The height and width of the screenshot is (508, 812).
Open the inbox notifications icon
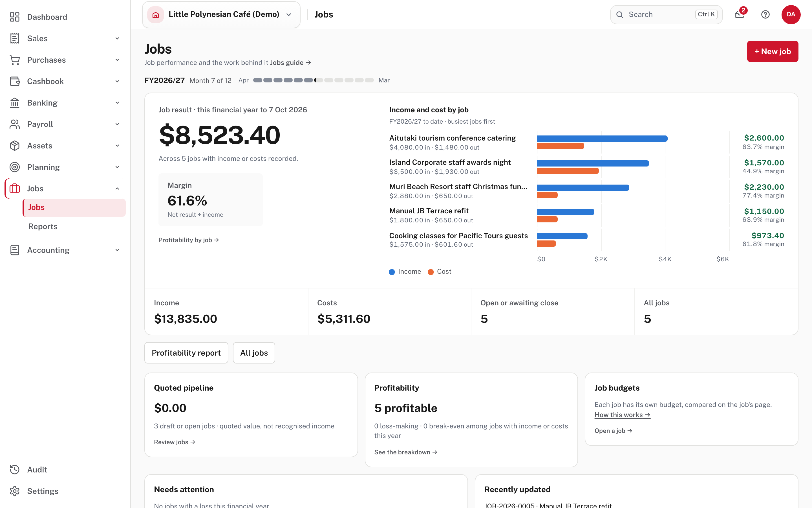pos(740,14)
